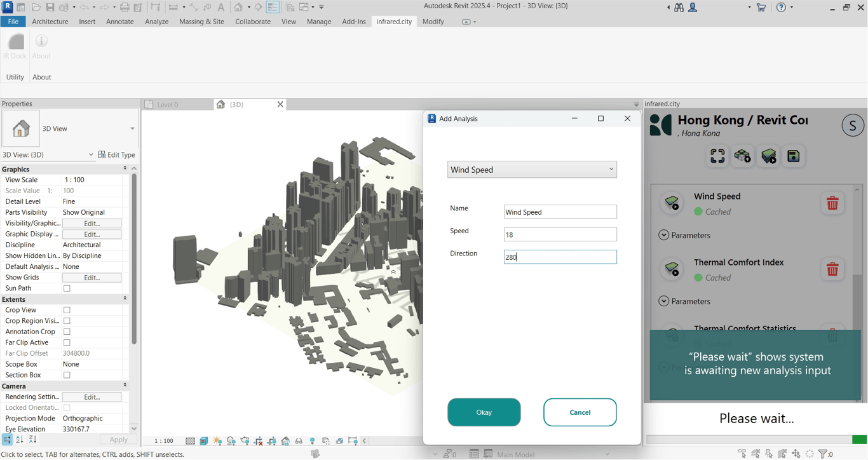The height and width of the screenshot is (460, 868).
Task: Toggle the Crop View checkbox
Action: point(67,310)
